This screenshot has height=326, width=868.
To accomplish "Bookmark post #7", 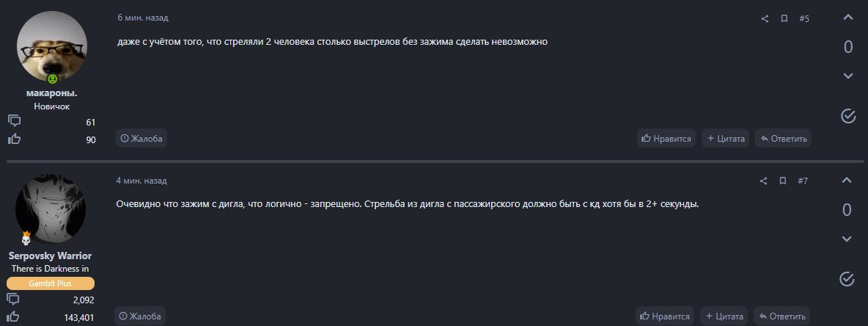I will click(782, 181).
